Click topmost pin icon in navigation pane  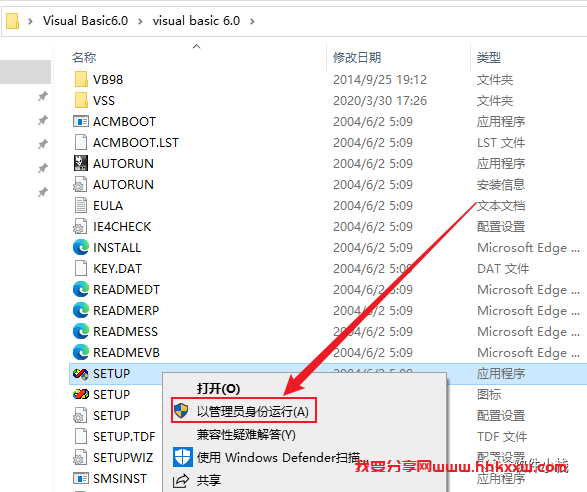(x=43, y=96)
